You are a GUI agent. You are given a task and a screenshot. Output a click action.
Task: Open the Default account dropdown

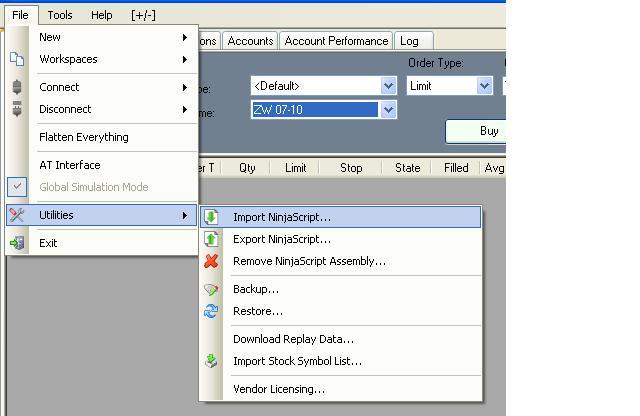pos(388,86)
